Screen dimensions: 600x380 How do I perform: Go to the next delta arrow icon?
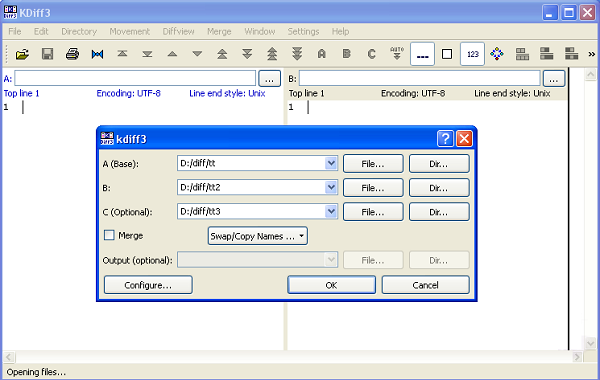tap(197, 54)
